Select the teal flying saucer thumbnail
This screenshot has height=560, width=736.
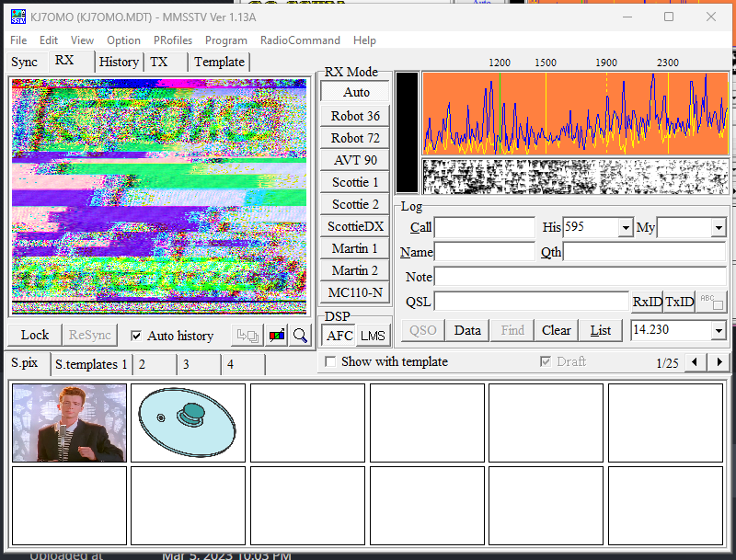189,422
